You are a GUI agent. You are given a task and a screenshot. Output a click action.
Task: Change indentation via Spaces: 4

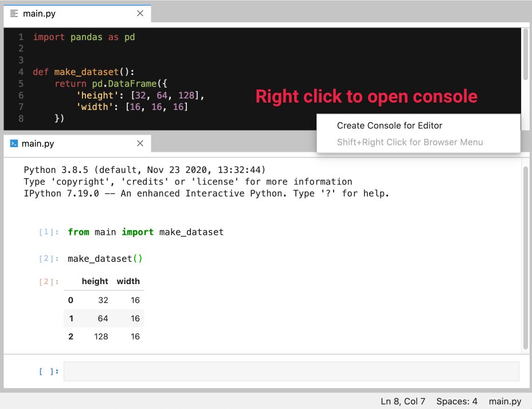click(456, 402)
